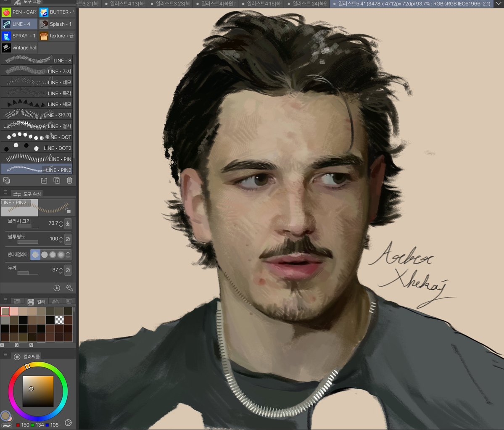Choose the LINE · DOT brush
504x430 pixels.
tap(37, 137)
